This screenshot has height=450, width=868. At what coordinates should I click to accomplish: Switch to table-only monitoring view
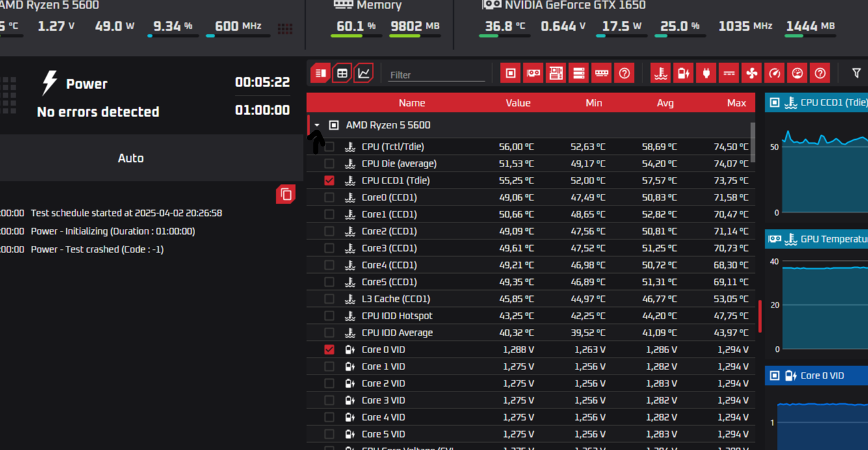coord(342,73)
